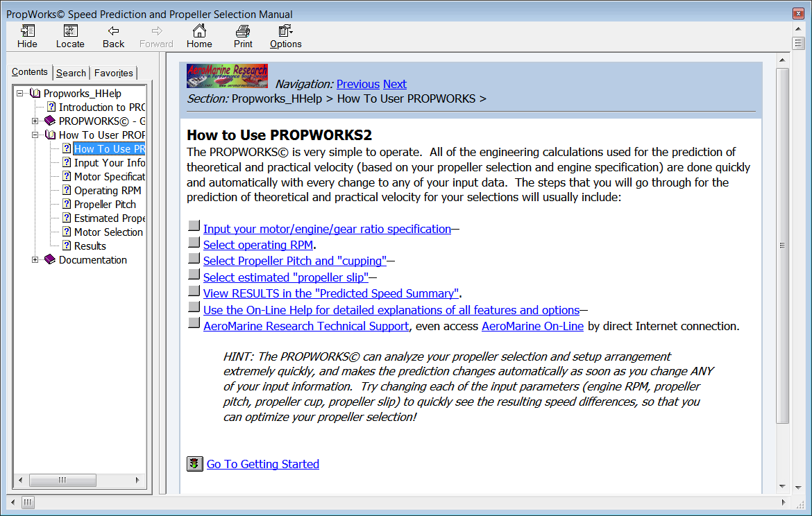The image size is (812, 516).
Task: Open the Options toolbar menu
Action: point(285,36)
